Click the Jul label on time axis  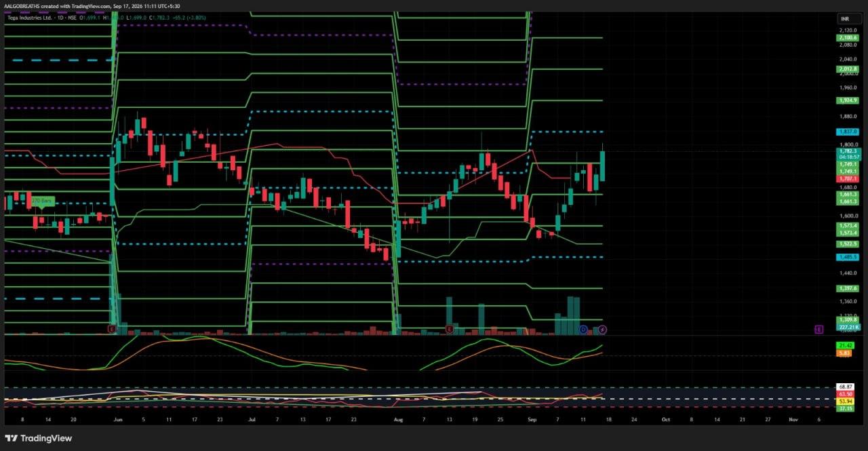pyautogui.click(x=252, y=420)
